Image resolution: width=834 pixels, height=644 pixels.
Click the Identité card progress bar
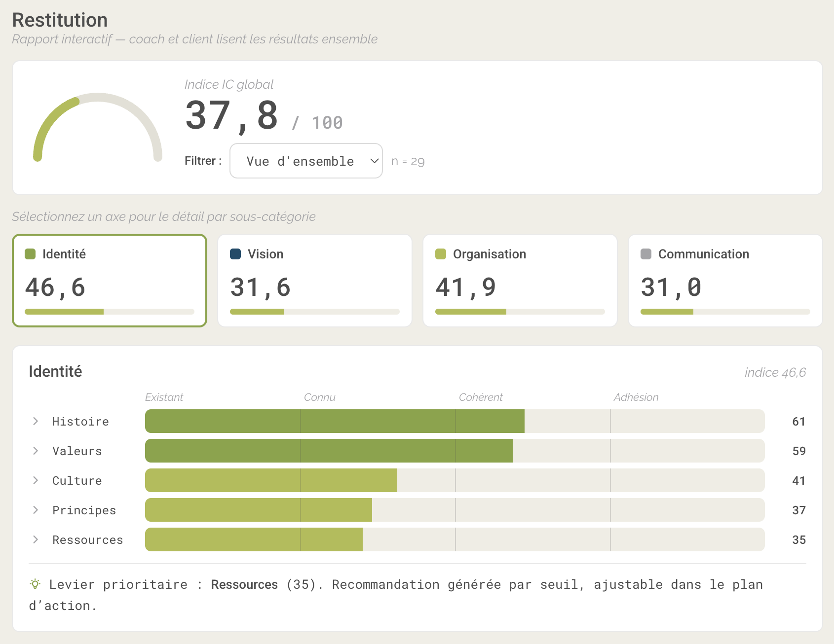(x=110, y=312)
